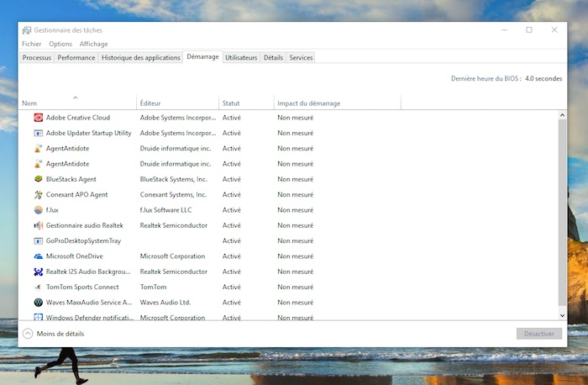Switch to the Performance tab
Viewport: 588px width, 385px height.
point(76,58)
